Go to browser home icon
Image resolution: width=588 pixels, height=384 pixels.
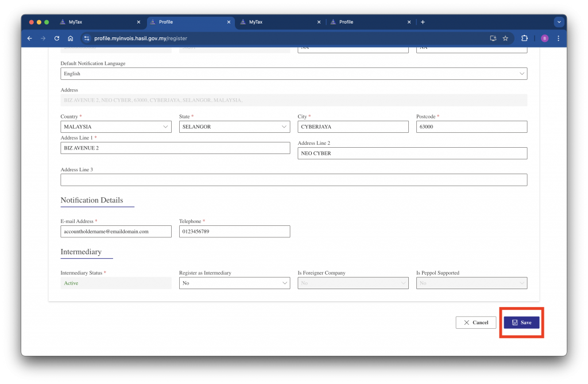70,39
